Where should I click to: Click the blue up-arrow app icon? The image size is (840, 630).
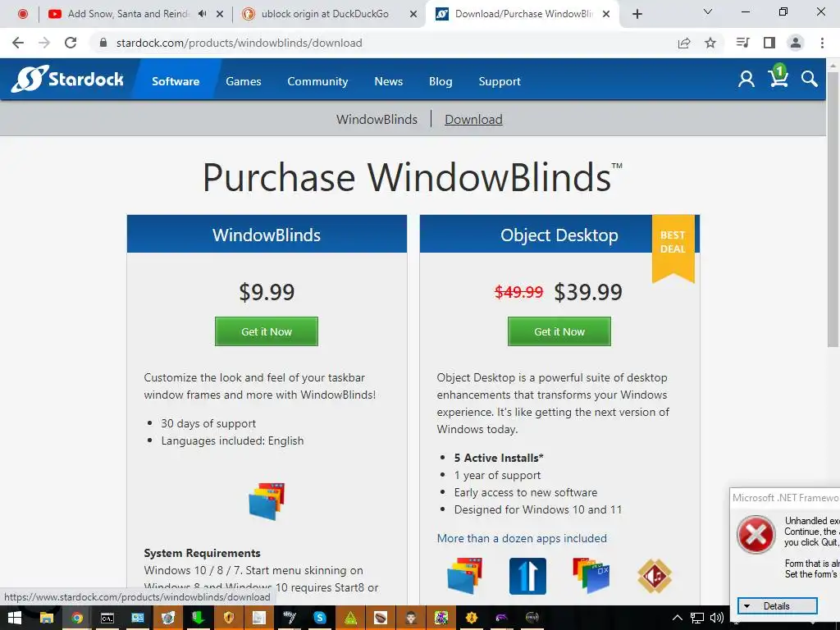[527, 576]
